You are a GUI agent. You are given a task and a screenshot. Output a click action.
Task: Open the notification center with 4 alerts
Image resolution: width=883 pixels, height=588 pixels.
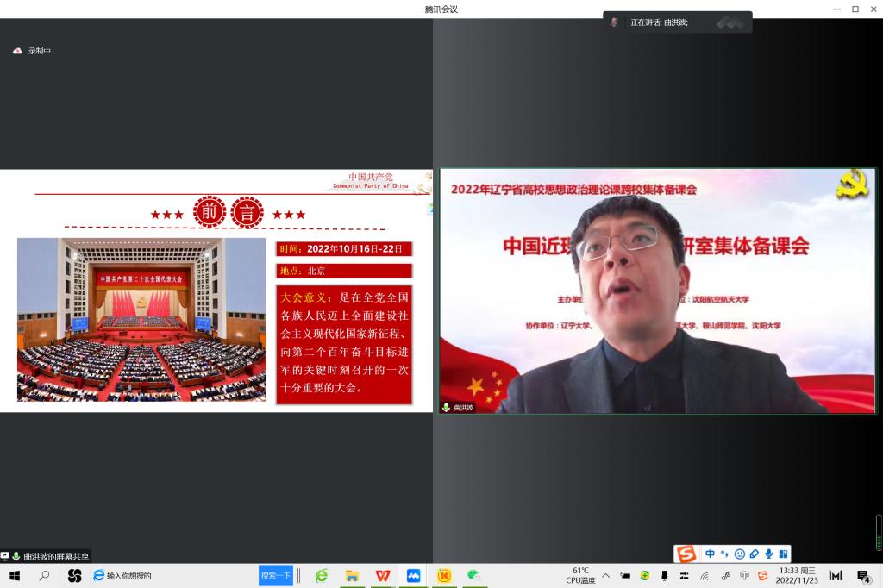[x=862, y=575]
